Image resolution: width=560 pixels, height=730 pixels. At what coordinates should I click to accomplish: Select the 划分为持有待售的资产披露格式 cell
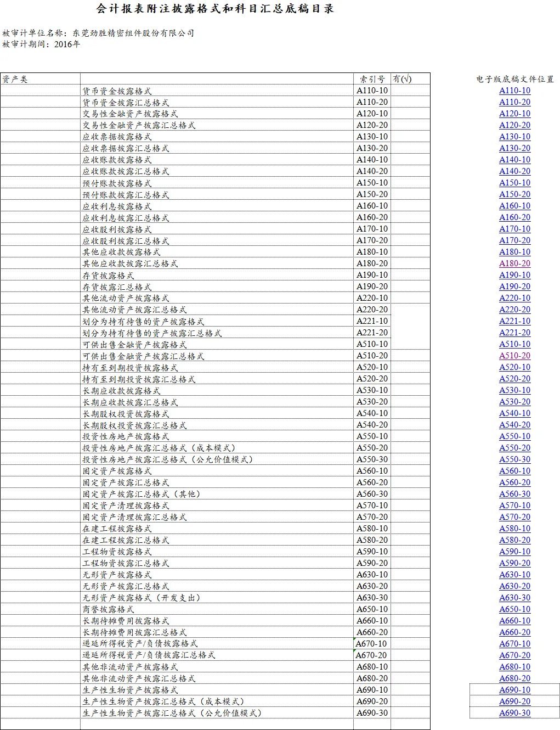click(217, 321)
